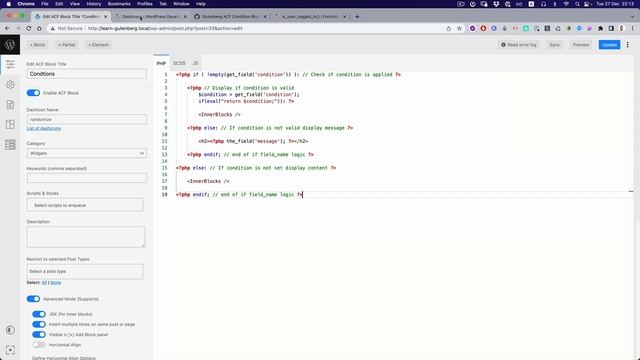This screenshot has height=360, width=640.
Task: Open Spotlight search in the macOS menu bar
Action: (x=577, y=4)
